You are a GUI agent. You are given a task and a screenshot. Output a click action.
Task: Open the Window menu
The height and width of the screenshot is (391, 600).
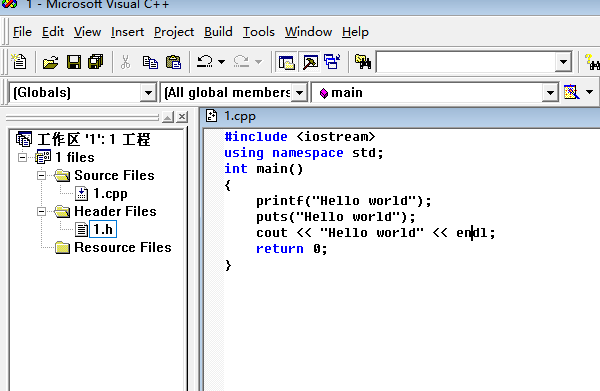tap(308, 32)
